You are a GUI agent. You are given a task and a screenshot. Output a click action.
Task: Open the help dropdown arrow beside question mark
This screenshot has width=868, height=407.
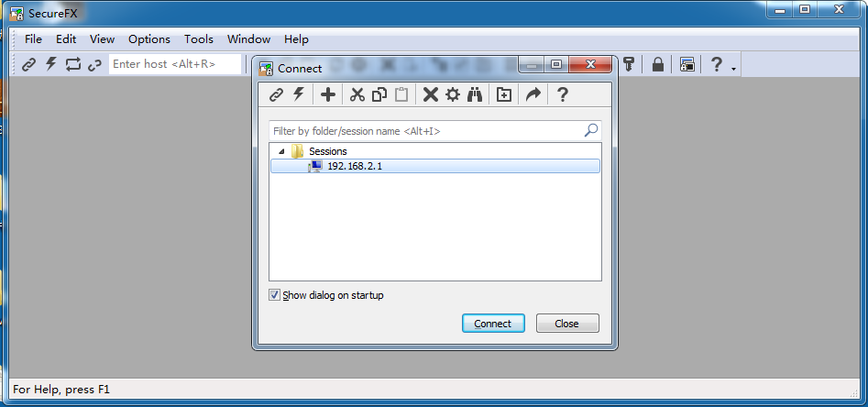tap(733, 69)
